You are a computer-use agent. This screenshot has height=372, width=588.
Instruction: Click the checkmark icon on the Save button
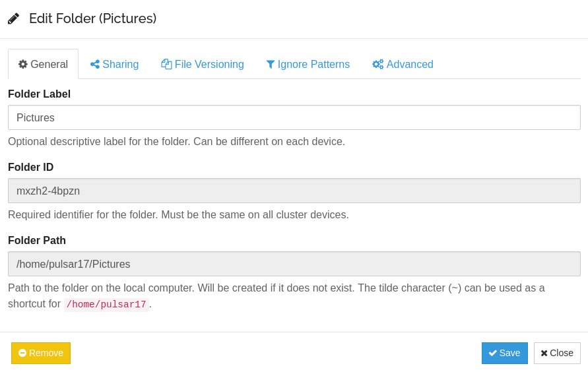[492, 353]
